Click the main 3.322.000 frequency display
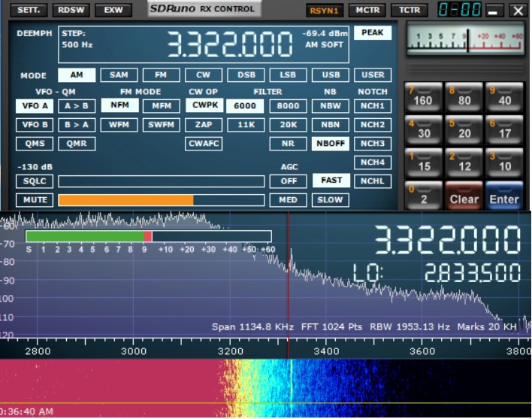532x419 pixels. 230,44
